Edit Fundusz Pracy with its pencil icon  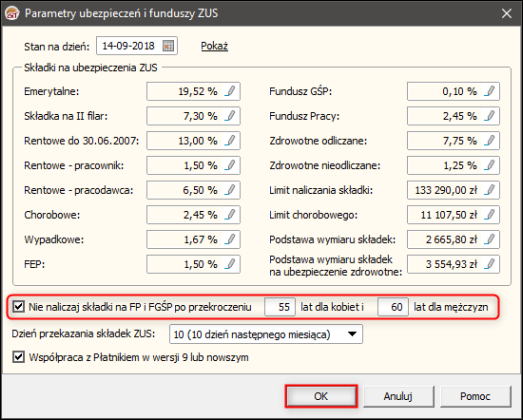[489, 116]
